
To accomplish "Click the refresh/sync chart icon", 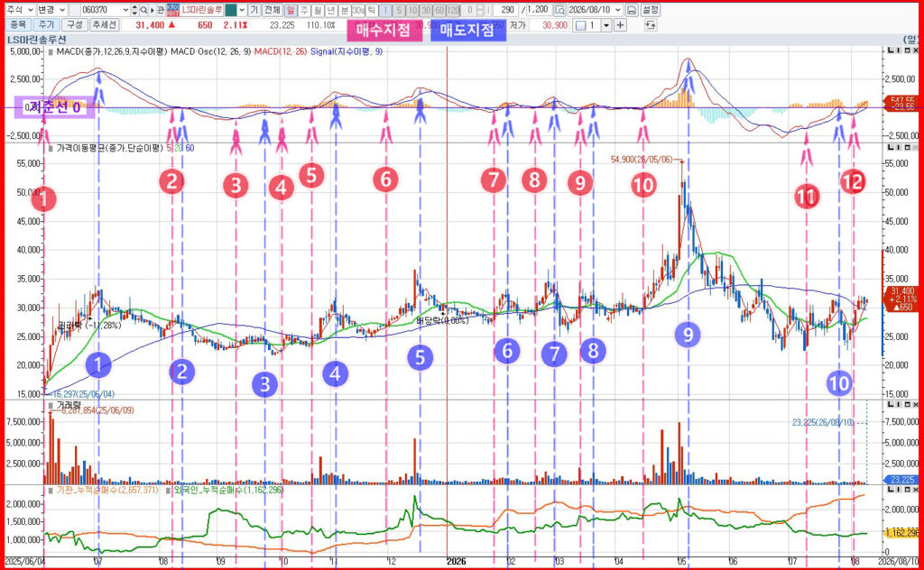I will pyautogui.click(x=651, y=25).
